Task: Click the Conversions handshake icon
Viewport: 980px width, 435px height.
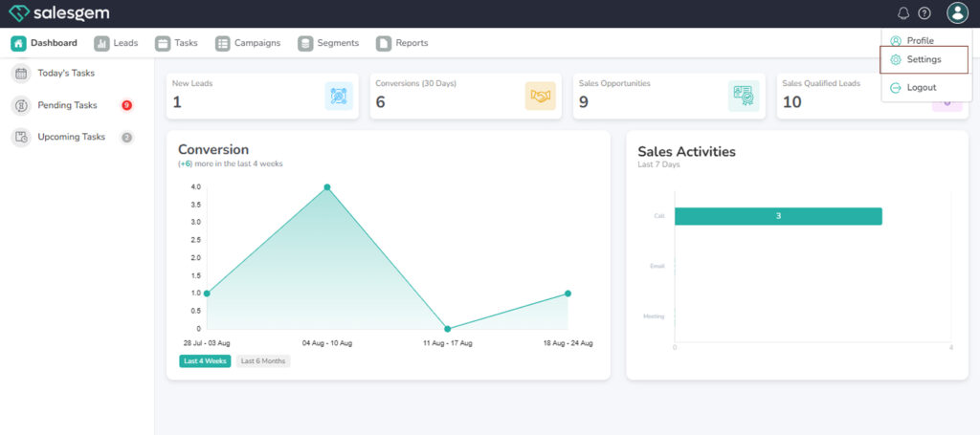Action: [x=540, y=96]
